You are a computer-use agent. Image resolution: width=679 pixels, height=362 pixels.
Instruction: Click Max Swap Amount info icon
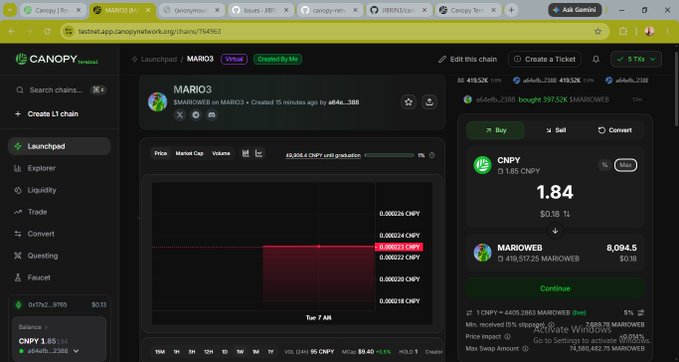(525, 349)
